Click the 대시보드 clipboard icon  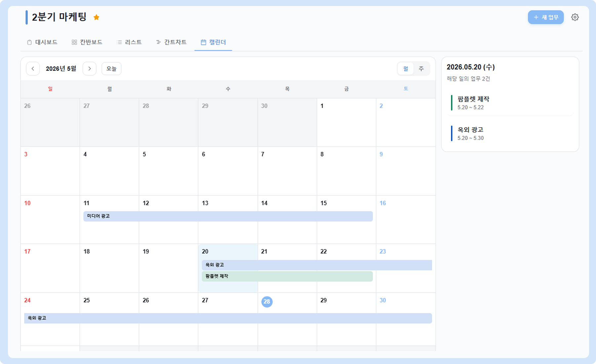29,42
